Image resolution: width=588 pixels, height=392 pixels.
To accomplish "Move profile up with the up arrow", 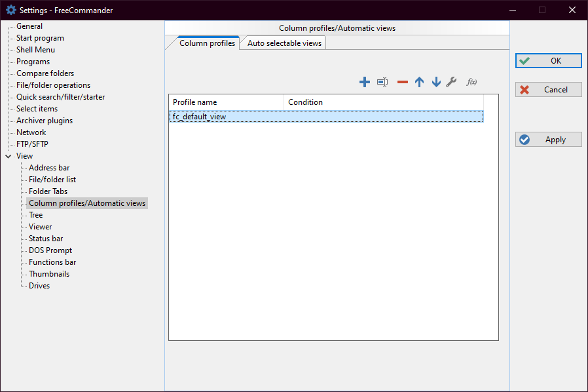I will (x=419, y=82).
